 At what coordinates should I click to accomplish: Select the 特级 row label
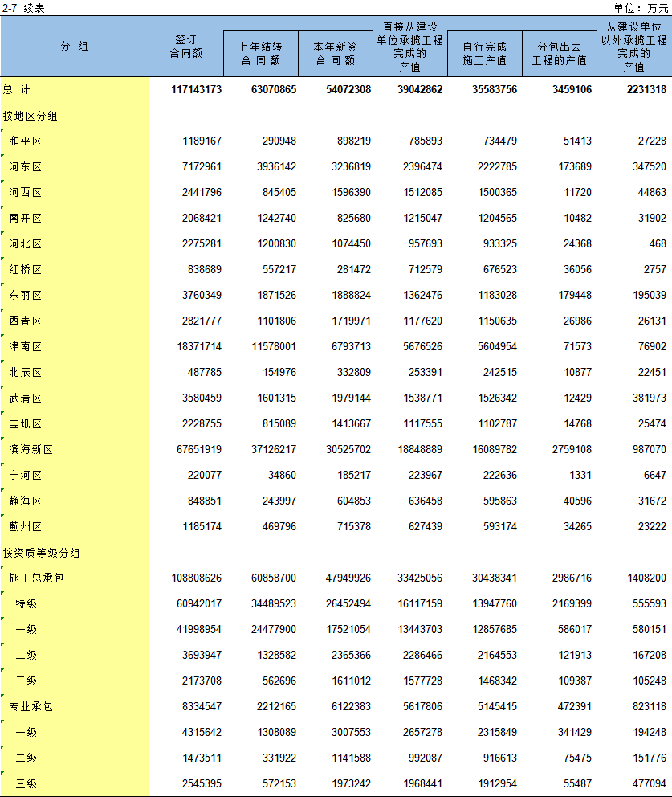pyautogui.click(x=26, y=604)
